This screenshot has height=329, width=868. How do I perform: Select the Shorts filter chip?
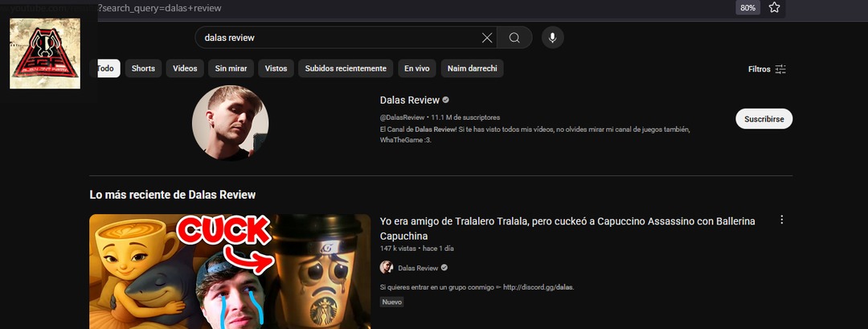pos(143,68)
